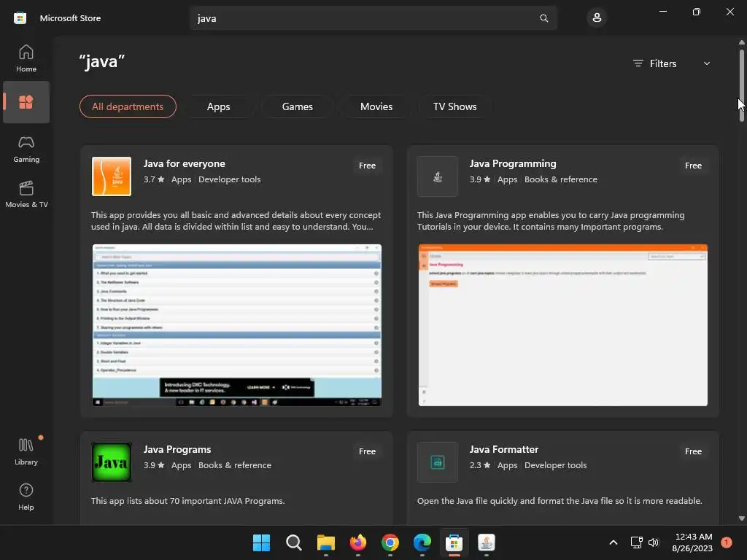Switch to the Games filter tab

(298, 106)
